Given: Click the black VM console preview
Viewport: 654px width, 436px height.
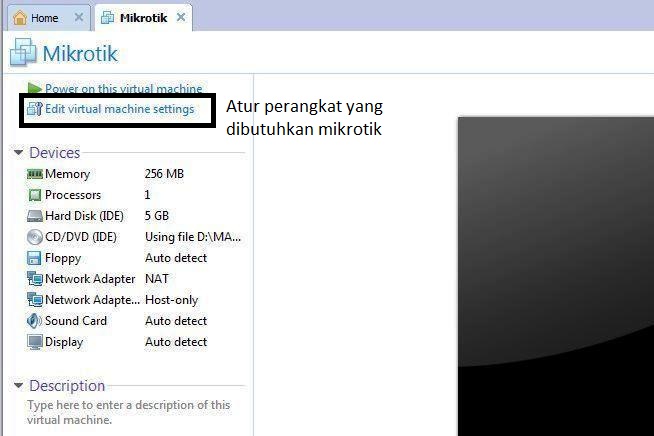Looking at the screenshot, I should [x=556, y=276].
